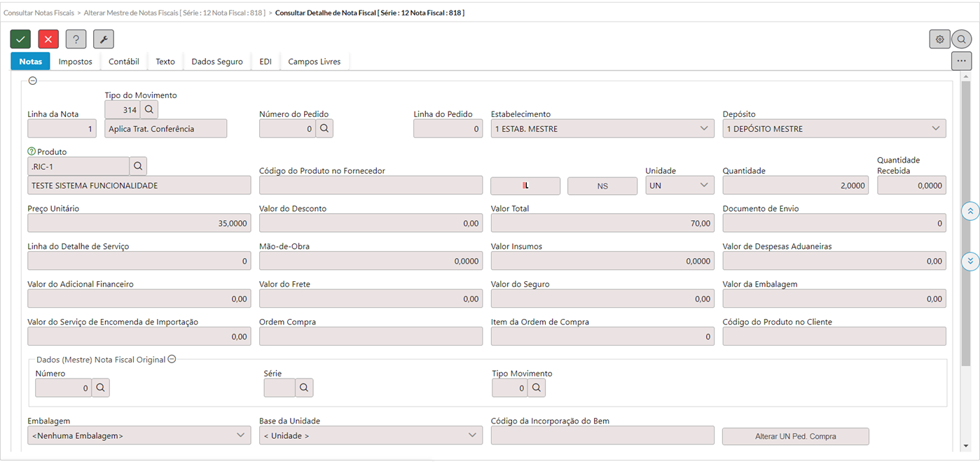Click the Código do Produto no Fornecedor field
Screen dimensions: 980x462
pyautogui.click(x=371, y=185)
